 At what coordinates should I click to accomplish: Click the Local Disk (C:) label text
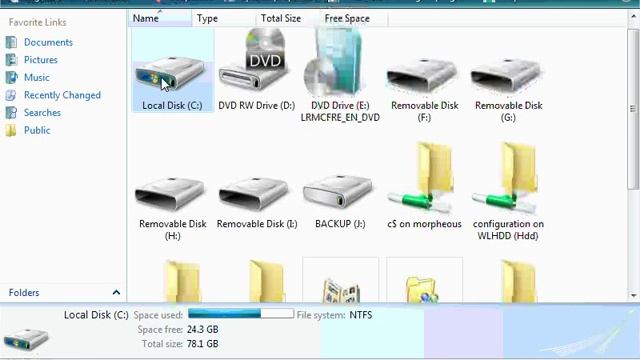click(172, 105)
